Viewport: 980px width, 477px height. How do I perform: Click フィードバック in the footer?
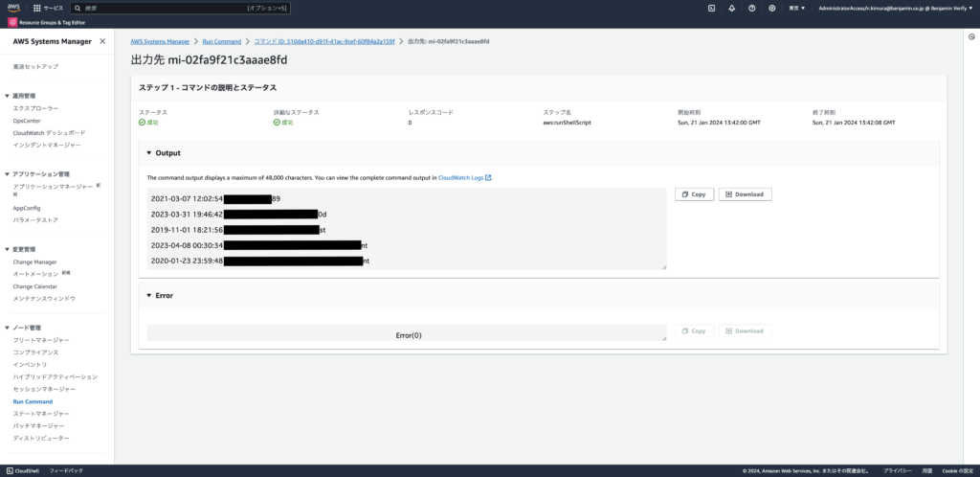[x=66, y=470]
